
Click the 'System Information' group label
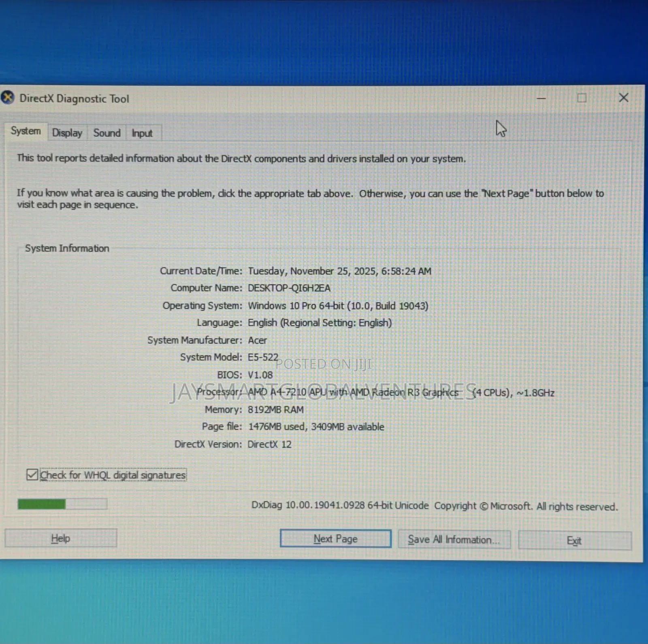(x=67, y=248)
